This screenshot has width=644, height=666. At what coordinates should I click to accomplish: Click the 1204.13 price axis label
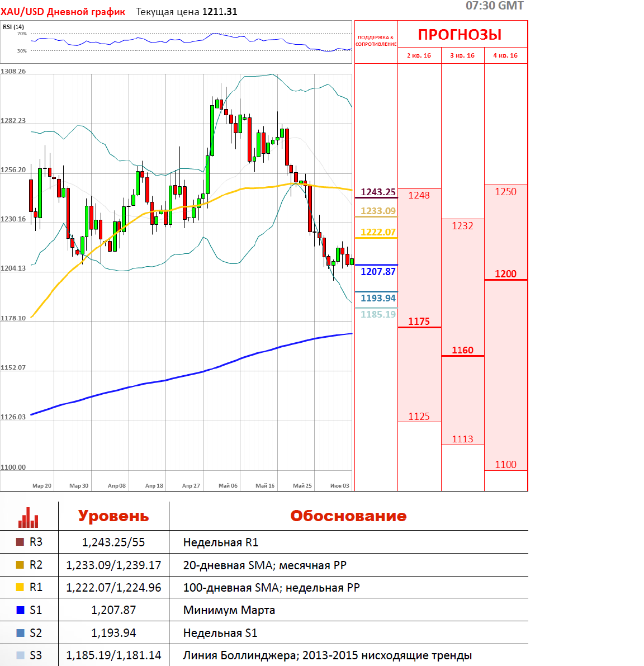tap(13, 268)
